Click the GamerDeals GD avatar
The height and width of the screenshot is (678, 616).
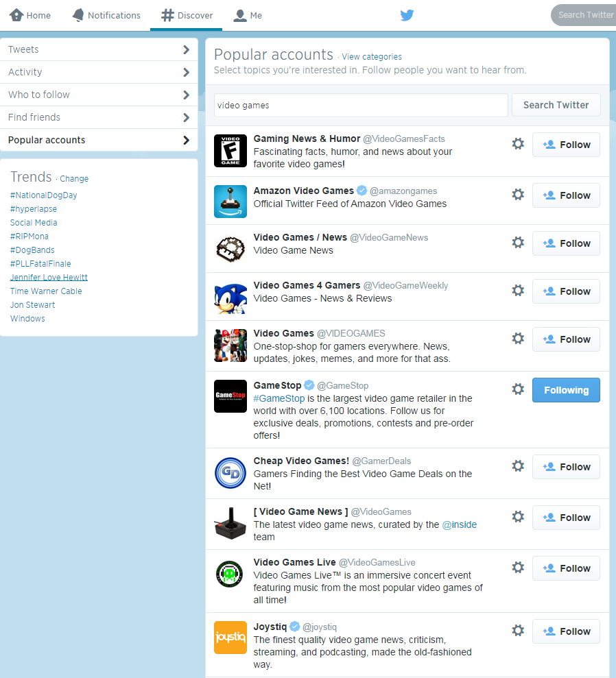[x=230, y=472]
